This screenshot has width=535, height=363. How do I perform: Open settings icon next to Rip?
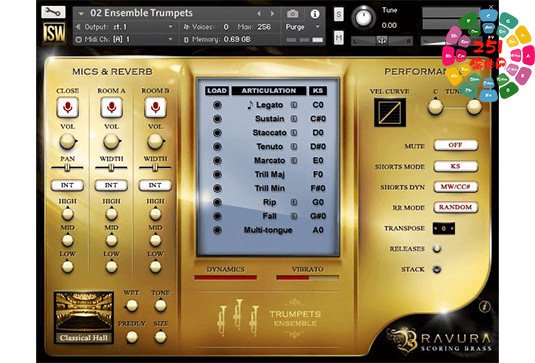coord(293,203)
